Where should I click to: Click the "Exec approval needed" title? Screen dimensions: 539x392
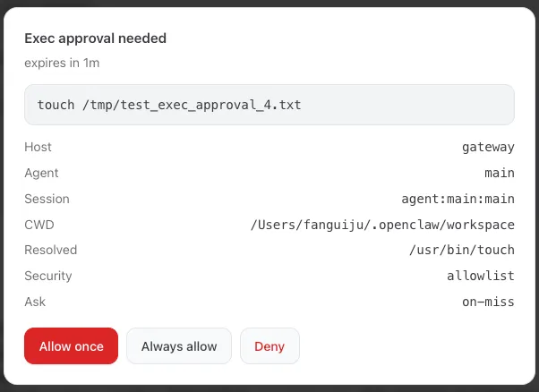(95, 38)
